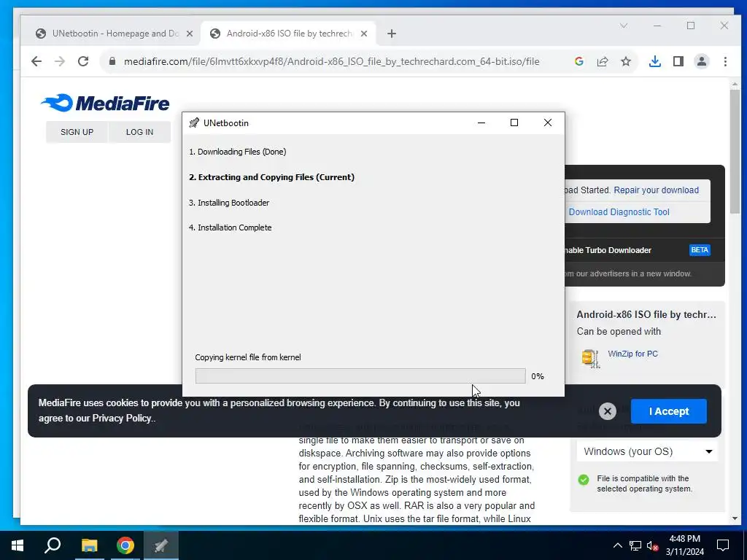Switch to Chrome in taskbar
Image resolution: width=747 pixels, height=560 pixels.
point(125,545)
